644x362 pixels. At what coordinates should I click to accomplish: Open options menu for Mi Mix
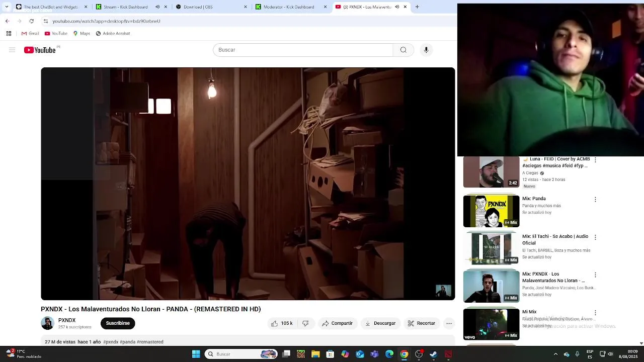[x=595, y=312]
